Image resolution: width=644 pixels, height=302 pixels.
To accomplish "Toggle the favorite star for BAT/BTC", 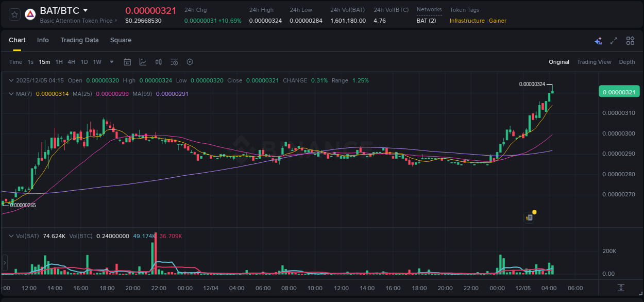I will tap(14, 14).
